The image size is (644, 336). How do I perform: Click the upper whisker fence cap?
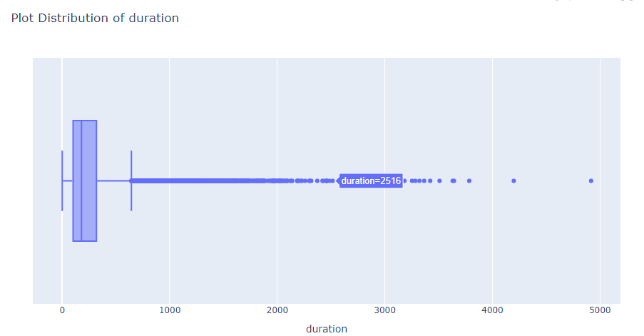tap(131, 180)
